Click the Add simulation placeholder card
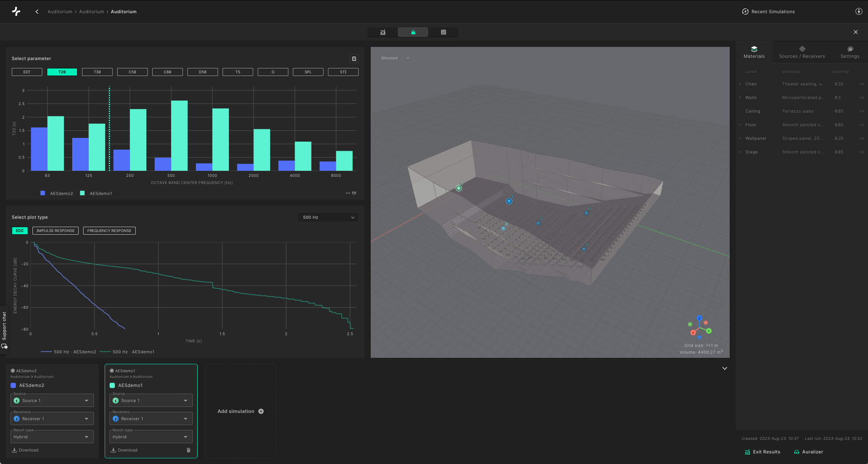 point(240,411)
